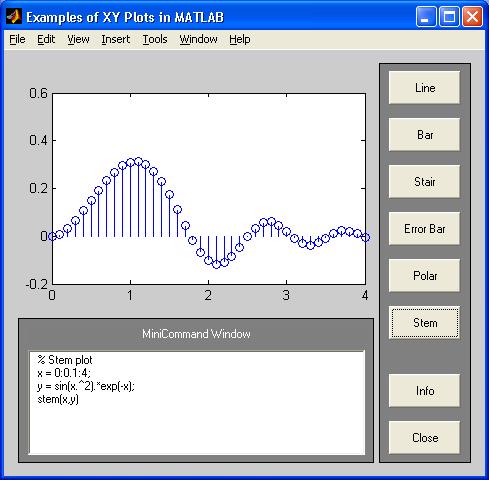Show the Line plot example
The width and height of the screenshot is (489, 480).
click(x=424, y=88)
